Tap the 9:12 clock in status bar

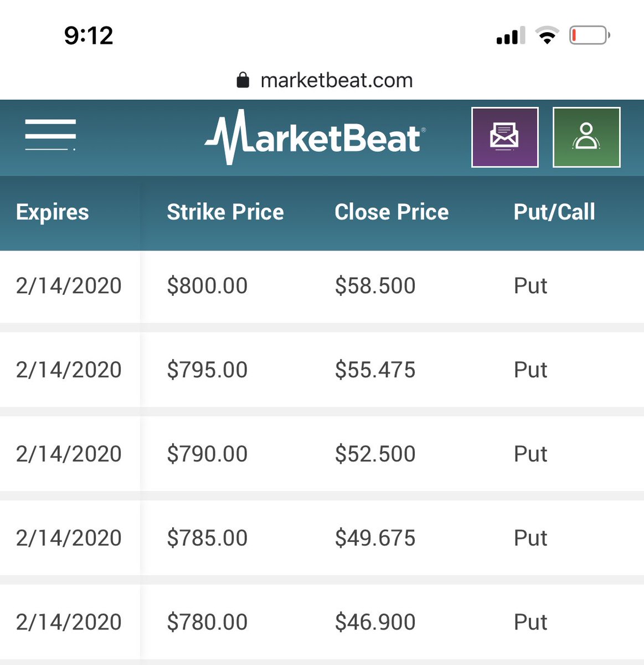coord(89,36)
